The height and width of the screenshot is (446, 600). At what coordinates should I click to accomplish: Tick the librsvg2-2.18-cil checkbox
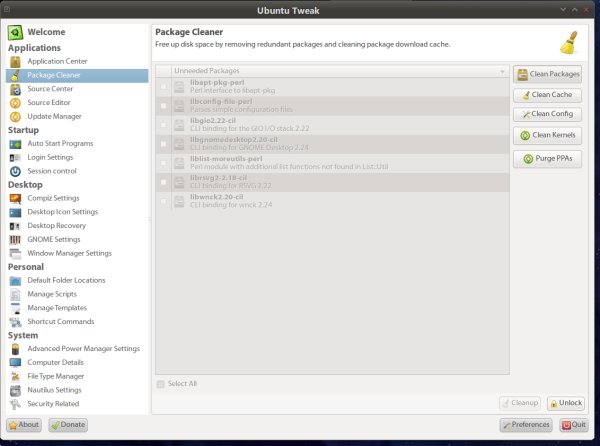point(164,182)
